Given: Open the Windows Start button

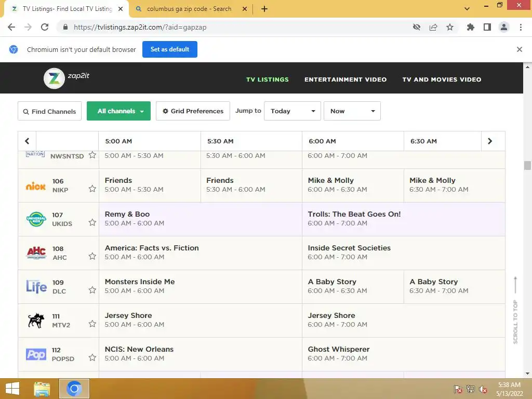Looking at the screenshot, I should (12, 389).
